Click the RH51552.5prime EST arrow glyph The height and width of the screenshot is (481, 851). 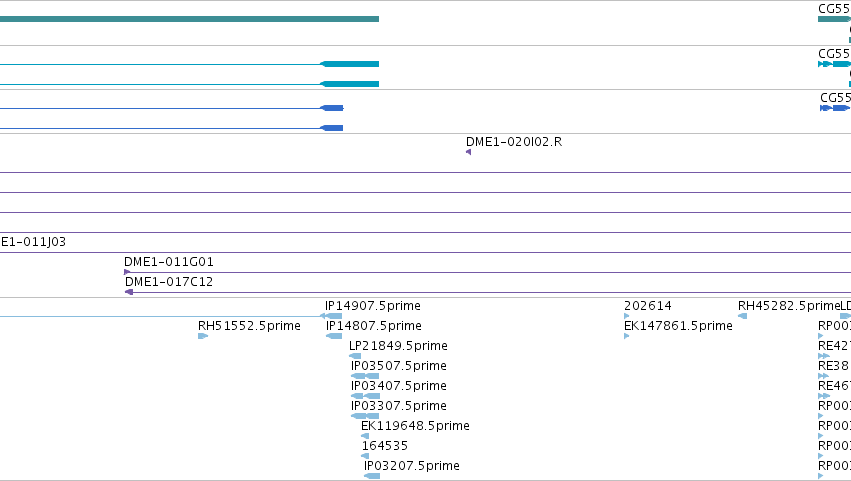pos(203,336)
